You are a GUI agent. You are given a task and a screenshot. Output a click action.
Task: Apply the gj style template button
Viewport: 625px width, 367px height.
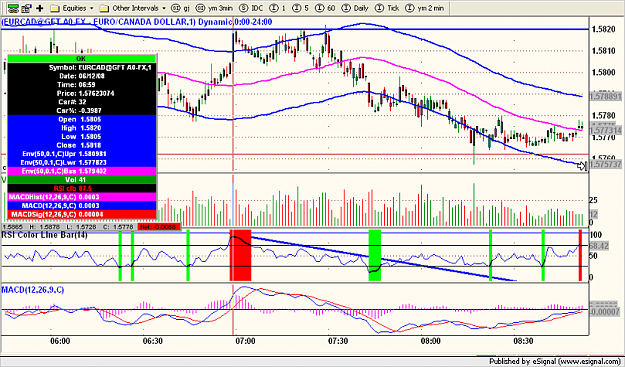tap(180, 8)
